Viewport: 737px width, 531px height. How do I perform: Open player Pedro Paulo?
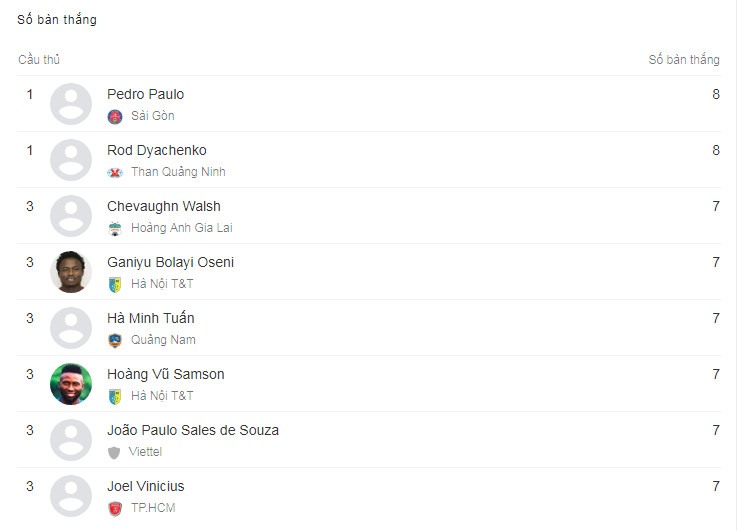(145, 94)
